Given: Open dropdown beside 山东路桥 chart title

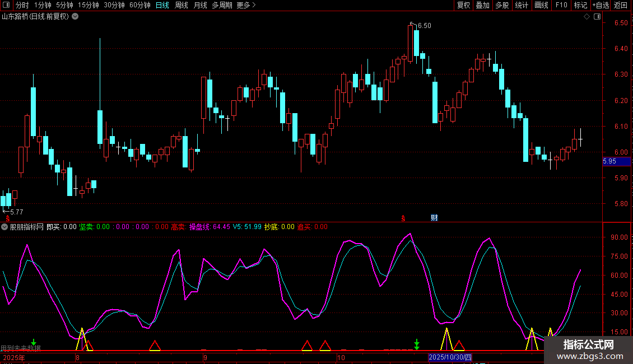Looking at the screenshot, I should (x=75, y=17).
